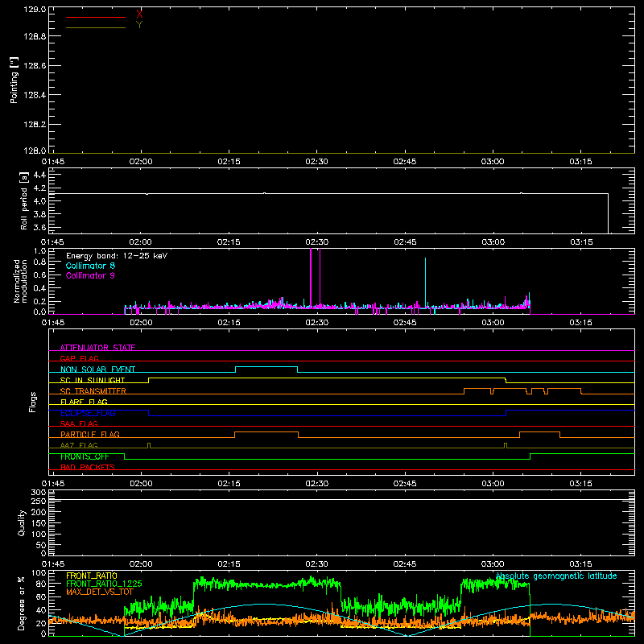This screenshot has height=644, width=644.
Task: Click the 100 tick on Degrees axis
Action: point(38,572)
